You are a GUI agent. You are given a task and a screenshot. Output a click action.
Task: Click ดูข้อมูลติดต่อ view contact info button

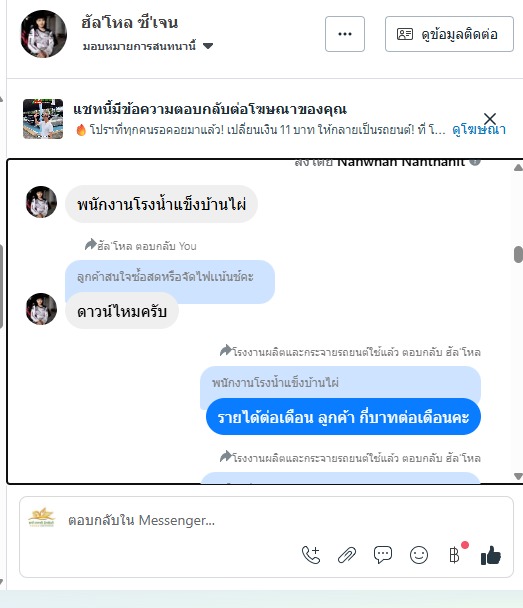click(449, 34)
